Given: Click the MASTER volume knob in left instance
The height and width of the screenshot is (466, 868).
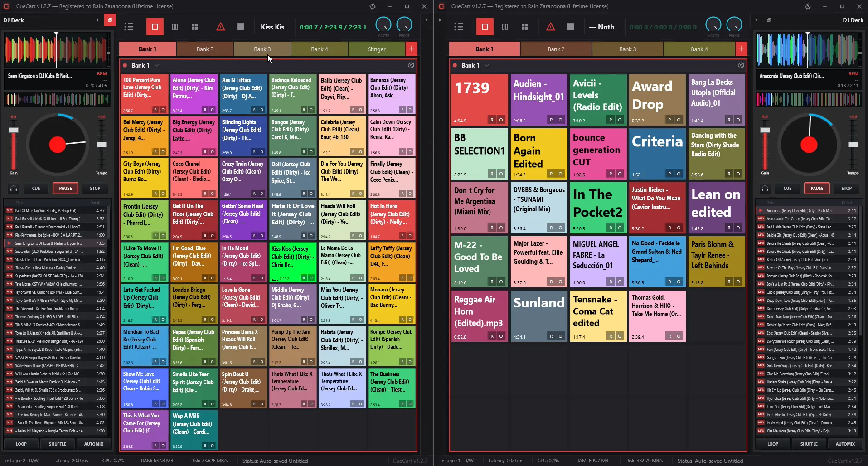Looking at the screenshot, I should click(x=383, y=25).
